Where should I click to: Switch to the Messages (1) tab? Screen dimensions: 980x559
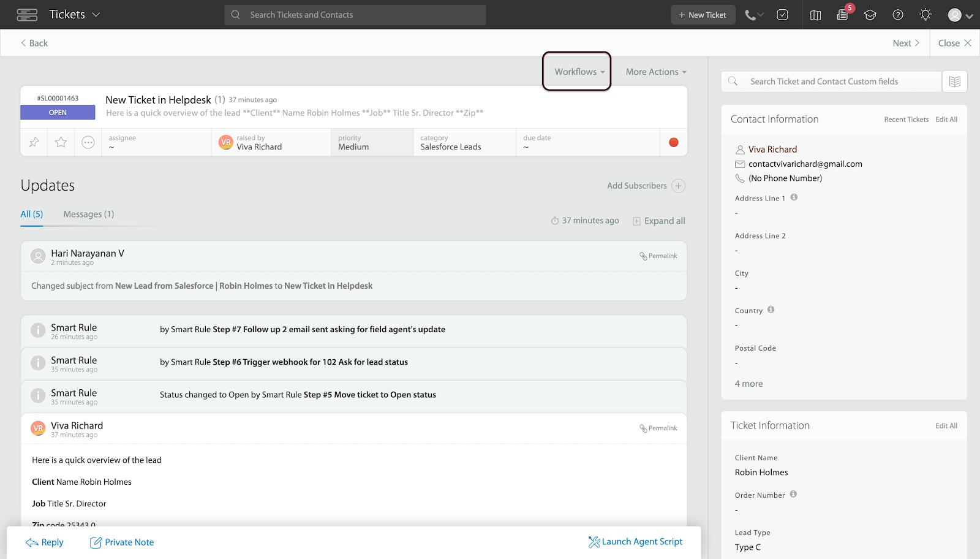(89, 214)
